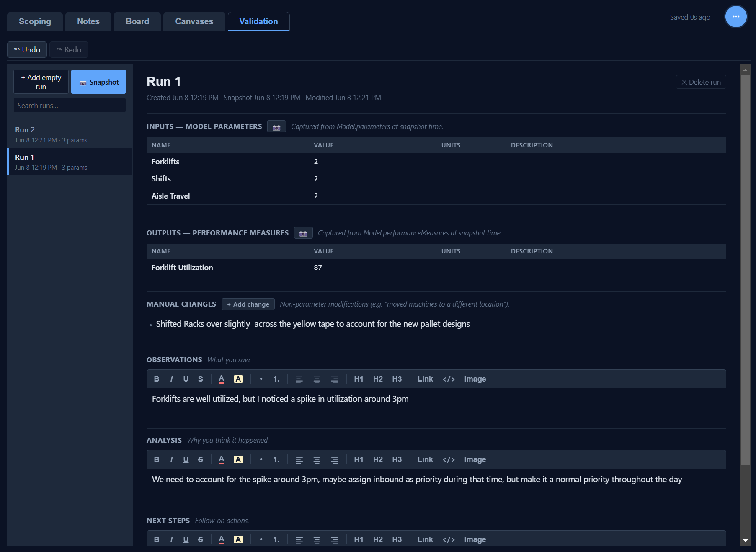Click the Shifted Racks manual change entry
This screenshot has height=552, width=756.
tap(313, 324)
